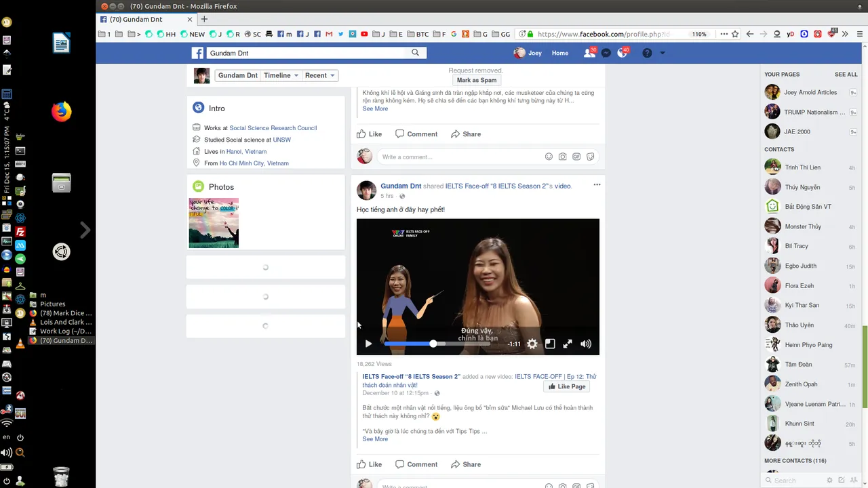Image resolution: width=868 pixels, height=488 pixels.
Task: Add GIF to the comment
Action: pyautogui.click(x=576, y=157)
